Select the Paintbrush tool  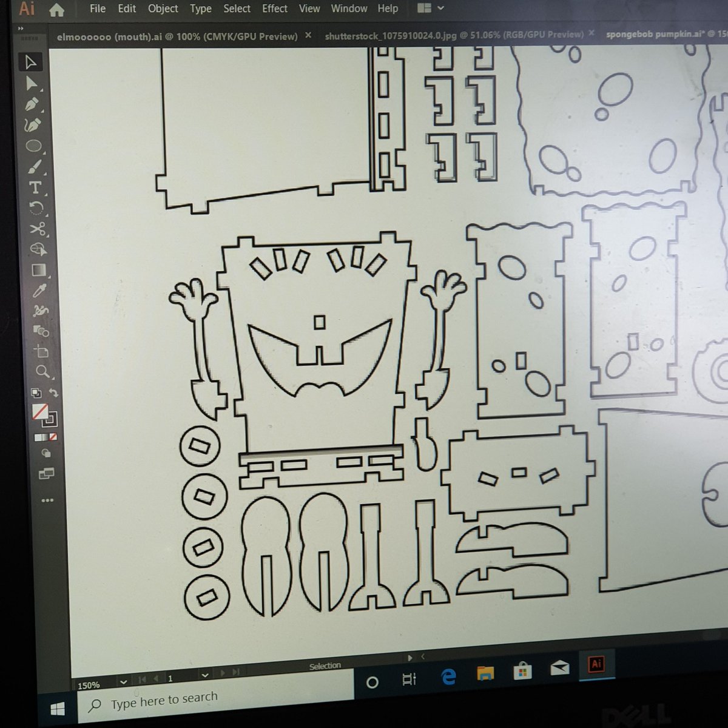(x=35, y=166)
